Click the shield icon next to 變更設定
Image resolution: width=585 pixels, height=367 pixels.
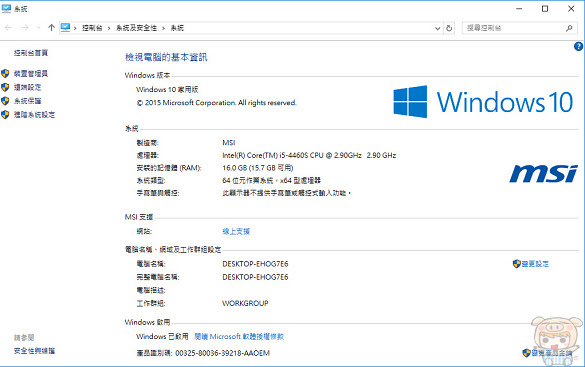click(x=517, y=264)
